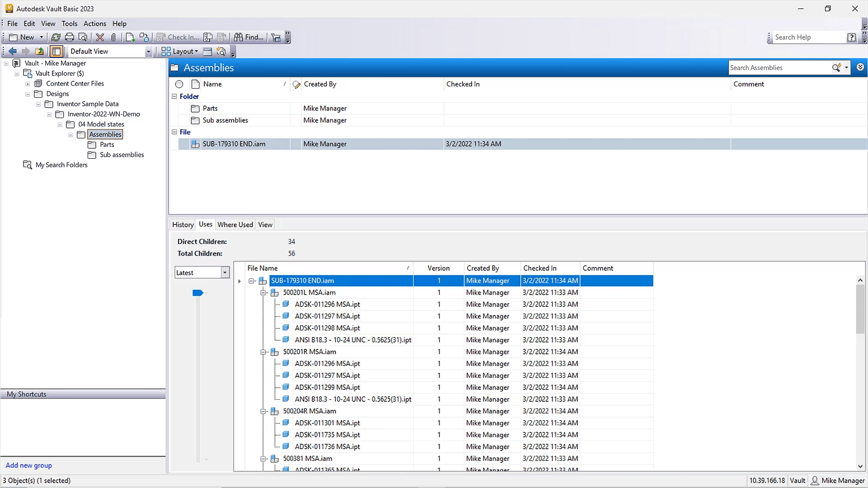Click Add new group link
Viewport: 868px width, 488px height.
click(x=28, y=465)
